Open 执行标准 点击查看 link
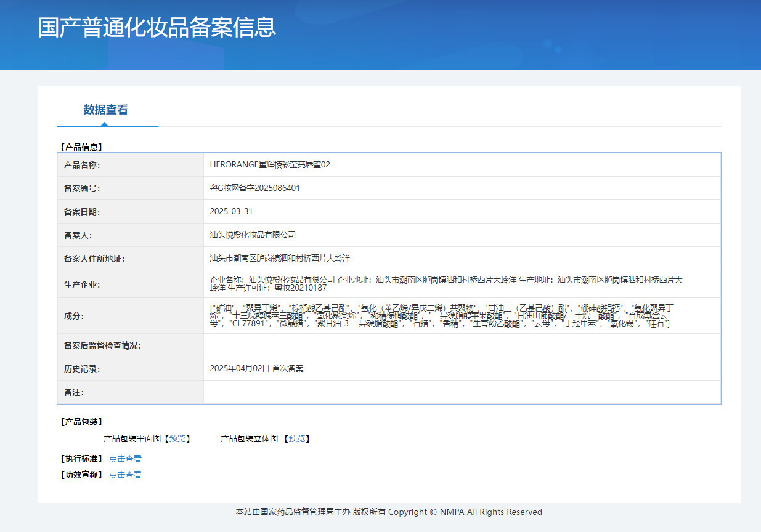The image size is (761, 532). [125, 459]
